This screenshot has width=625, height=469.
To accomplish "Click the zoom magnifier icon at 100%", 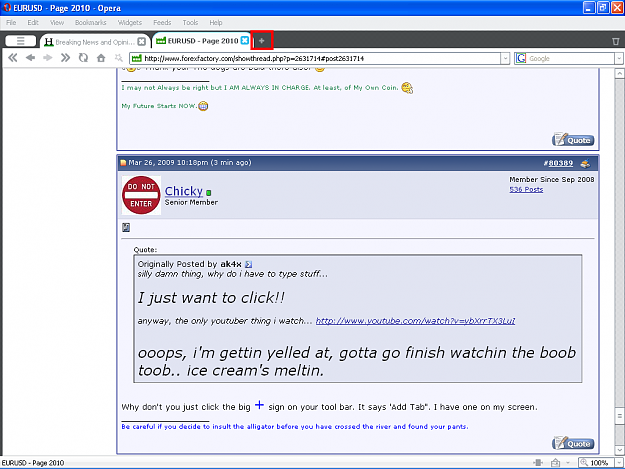I will 584,463.
